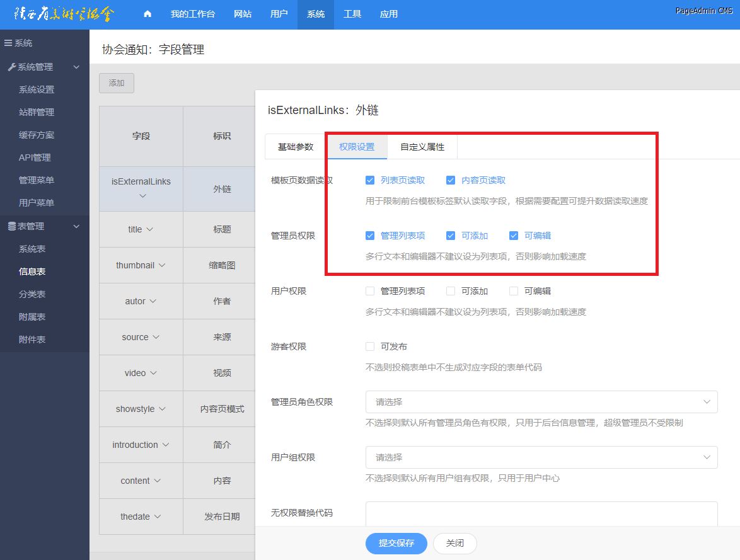Switch to the 自定义属性 tab

point(422,147)
